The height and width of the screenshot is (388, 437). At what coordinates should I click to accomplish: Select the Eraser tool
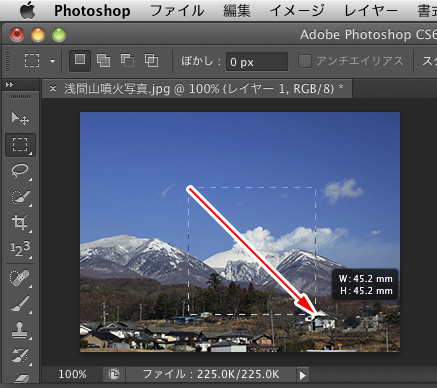point(20,378)
